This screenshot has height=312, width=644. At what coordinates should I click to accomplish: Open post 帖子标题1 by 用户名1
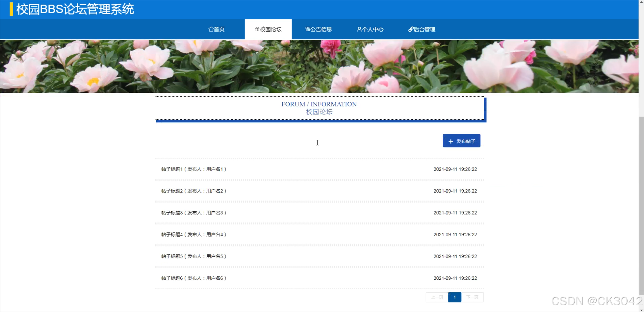pos(193,169)
